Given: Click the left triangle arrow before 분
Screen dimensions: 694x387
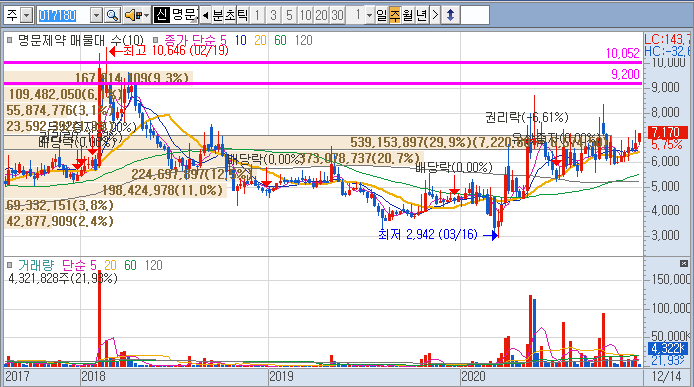Looking at the screenshot, I should click(205, 15).
